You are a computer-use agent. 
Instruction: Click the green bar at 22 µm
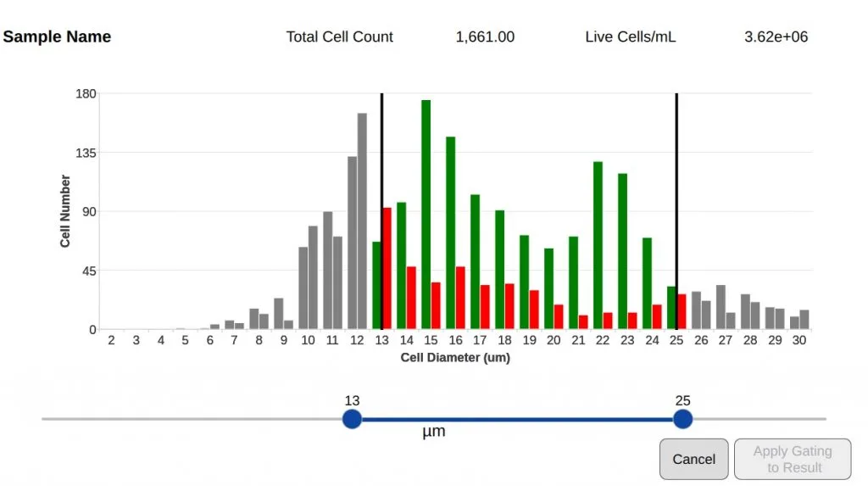[598, 245]
